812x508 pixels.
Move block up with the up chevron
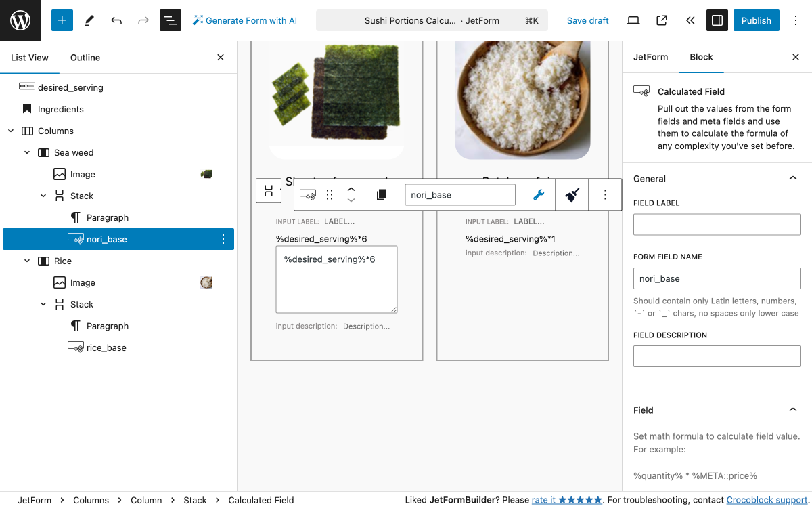pos(351,189)
